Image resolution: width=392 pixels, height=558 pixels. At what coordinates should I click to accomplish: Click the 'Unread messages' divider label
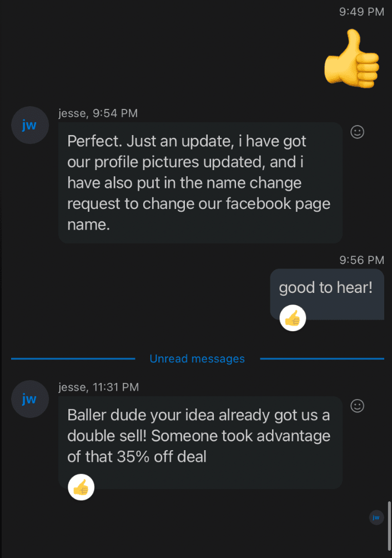(197, 358)
